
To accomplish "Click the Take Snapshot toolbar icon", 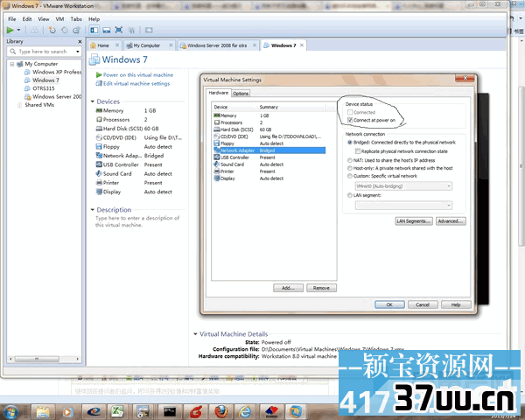I will pyautogui.click(x=52, y=30).
